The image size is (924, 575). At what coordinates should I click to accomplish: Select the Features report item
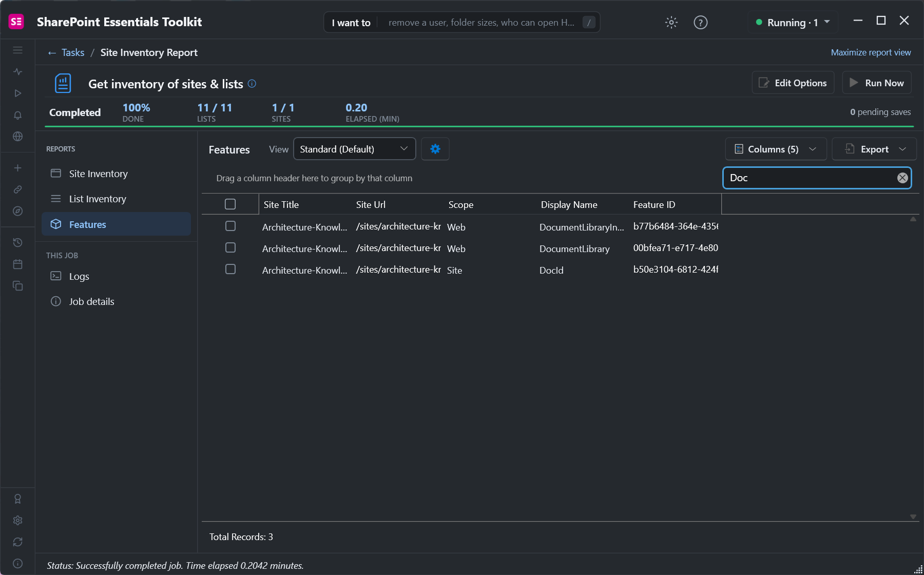click(116, 224)
